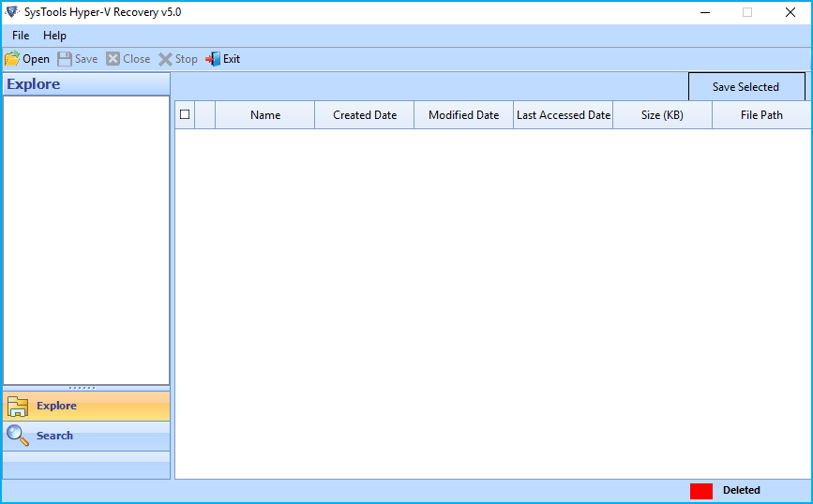Click the Save Selected button

point(746,86)
